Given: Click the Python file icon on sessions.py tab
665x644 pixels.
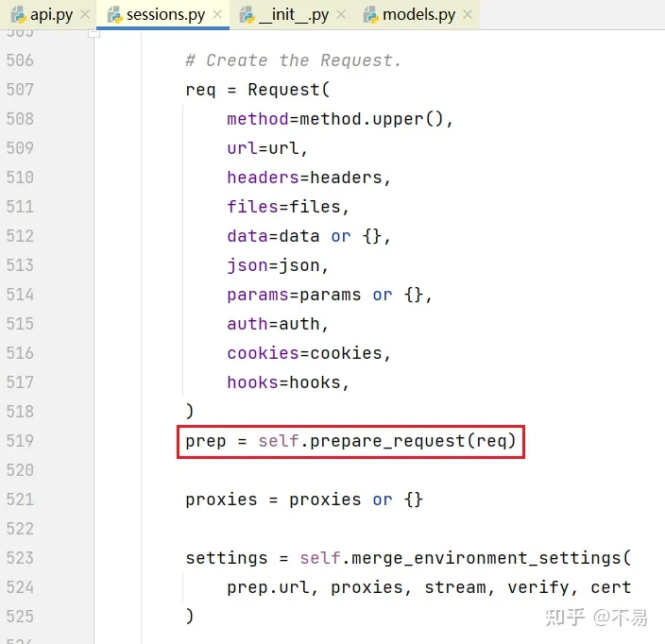Looking at the screenshot, I should (114, 15).
